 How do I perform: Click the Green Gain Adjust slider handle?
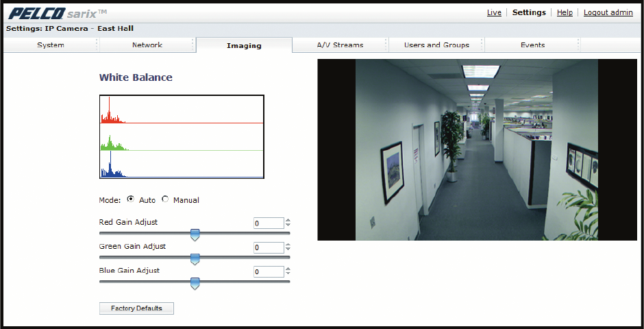pyautogui.click(x=195, y=259)
